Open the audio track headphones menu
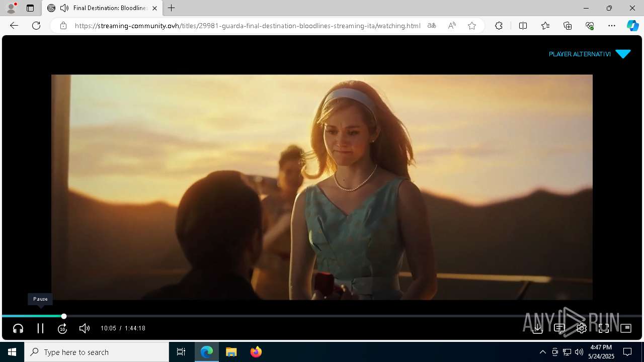Viewport: 644px width, 362px height. click(18, 328)
